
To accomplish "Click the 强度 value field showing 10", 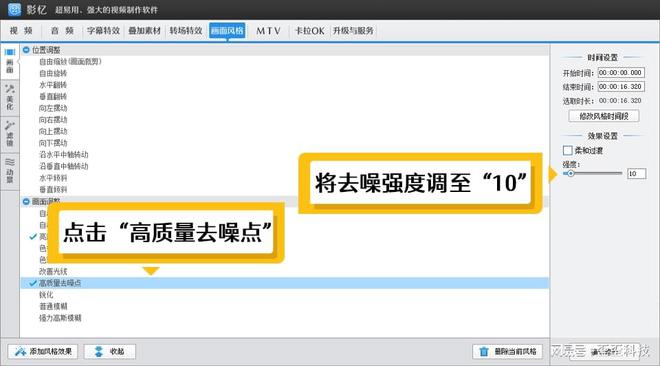I will (636, 174).
